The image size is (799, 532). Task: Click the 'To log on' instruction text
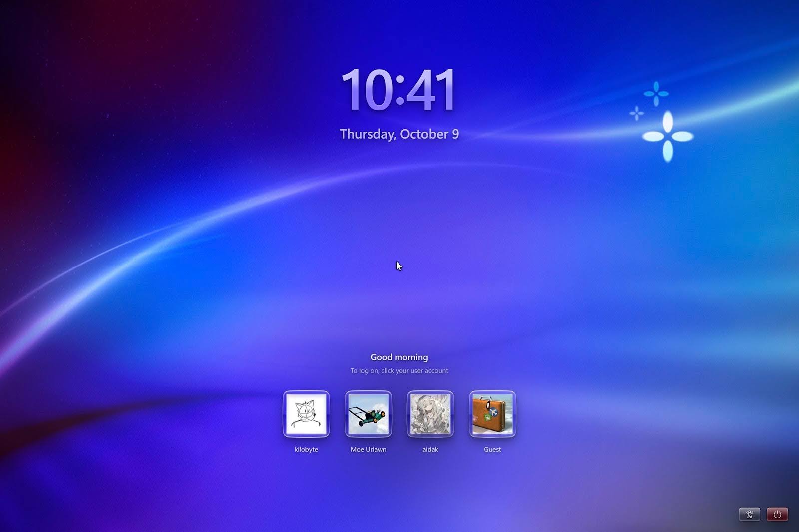coord(399,371)
